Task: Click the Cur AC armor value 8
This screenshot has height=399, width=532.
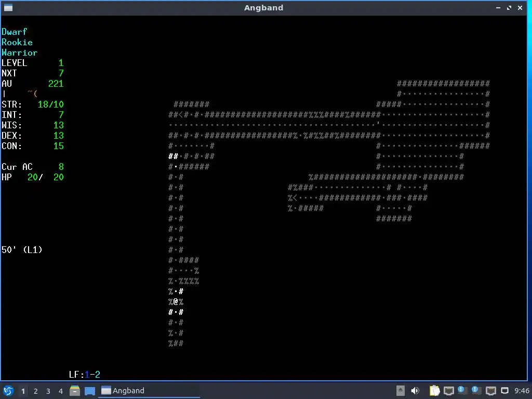Action: (61, 167)
